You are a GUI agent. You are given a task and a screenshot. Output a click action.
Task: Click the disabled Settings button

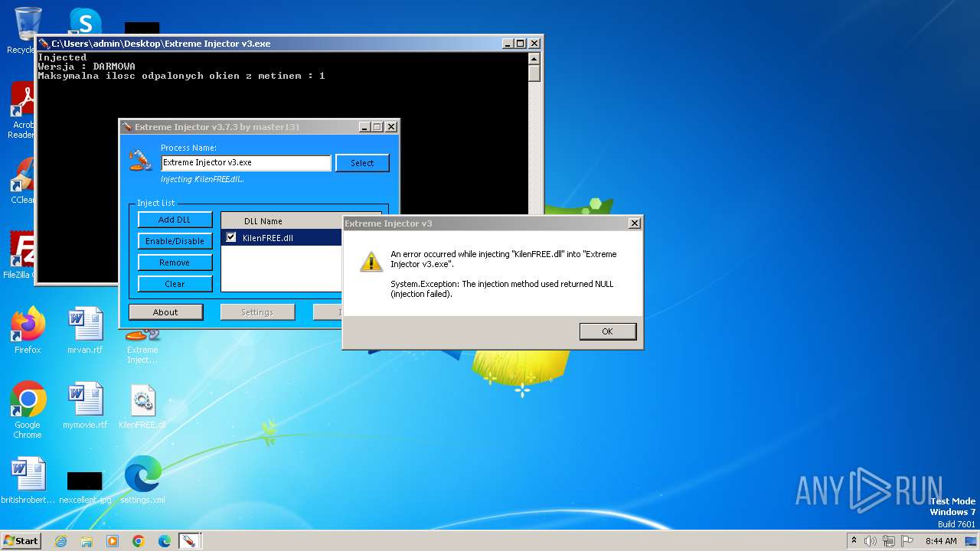coord(257,312)
